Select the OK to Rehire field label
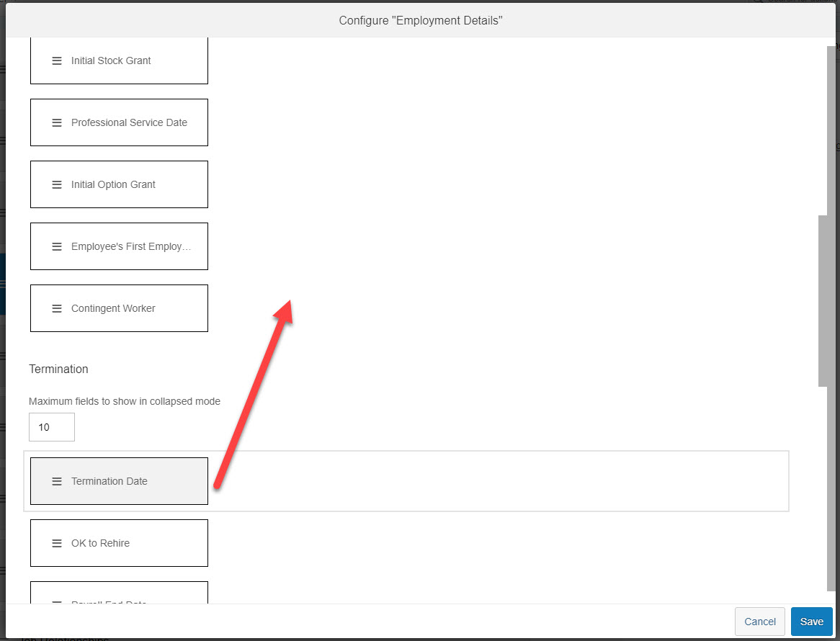The width and height of the screenshot is (840, 641). 100,543
